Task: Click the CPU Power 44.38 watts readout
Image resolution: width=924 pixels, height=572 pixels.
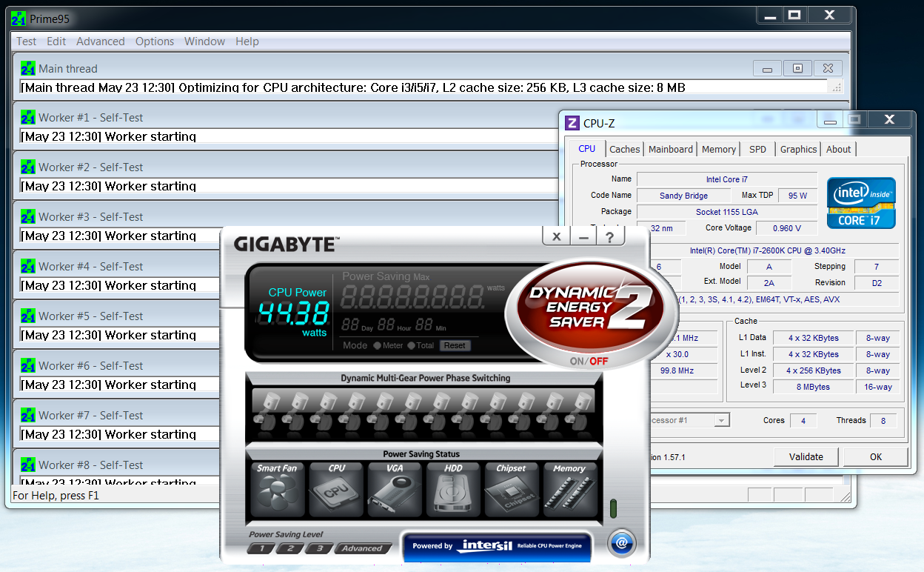Action: [x=293, y=313]
